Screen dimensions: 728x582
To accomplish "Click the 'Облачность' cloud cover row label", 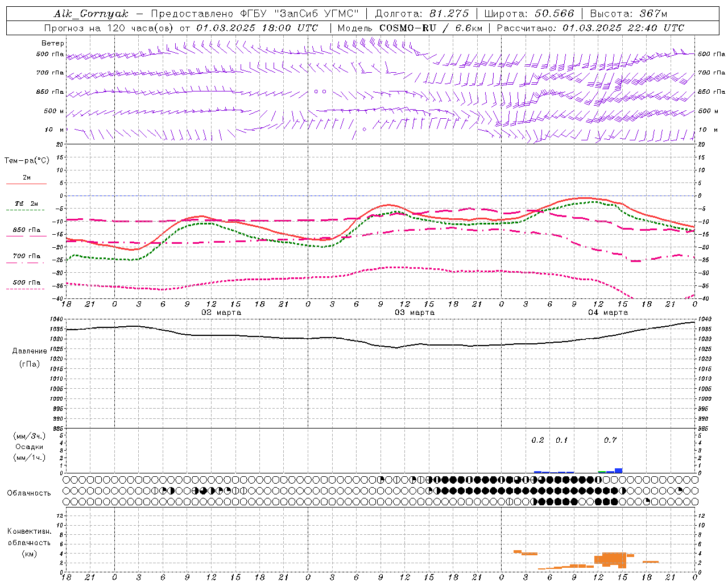I will 29,493.
